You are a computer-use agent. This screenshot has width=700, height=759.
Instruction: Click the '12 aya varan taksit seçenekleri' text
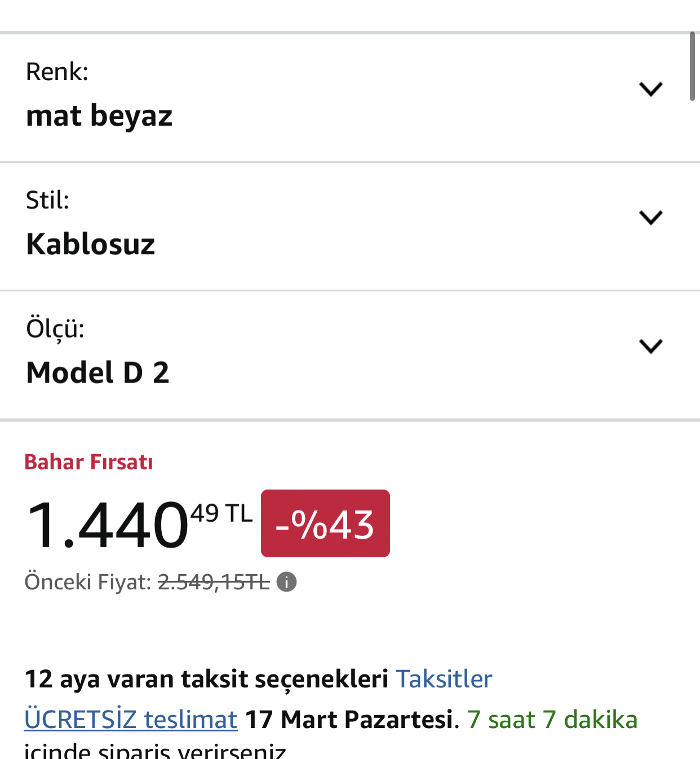(206, 679)
